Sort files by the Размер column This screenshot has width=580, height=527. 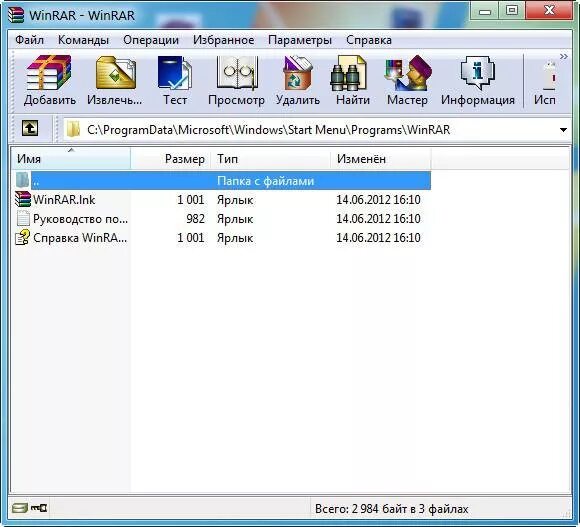[171, 159]
